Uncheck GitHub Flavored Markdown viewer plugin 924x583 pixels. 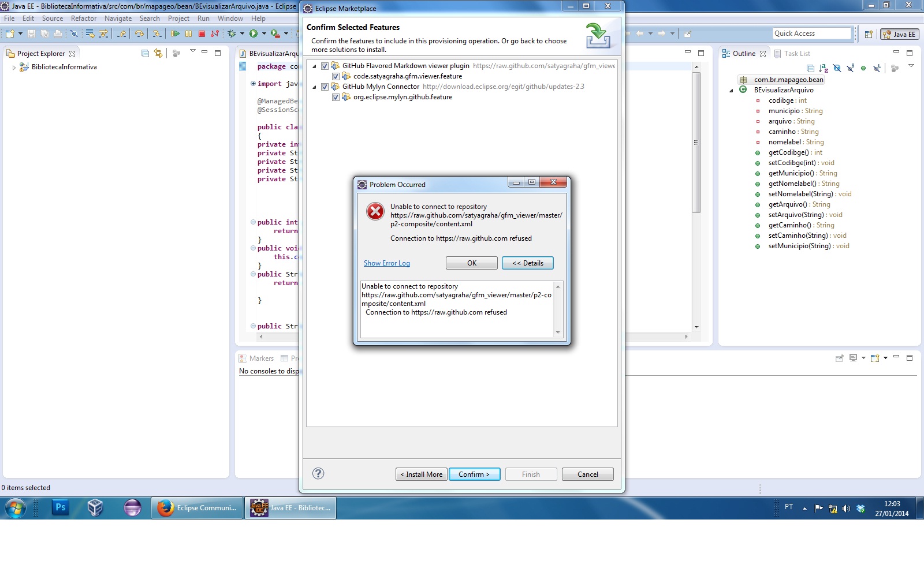[325, 66]
